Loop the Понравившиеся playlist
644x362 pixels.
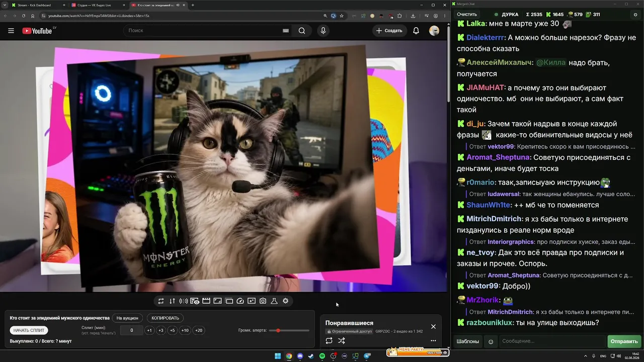tap(329, 340)
